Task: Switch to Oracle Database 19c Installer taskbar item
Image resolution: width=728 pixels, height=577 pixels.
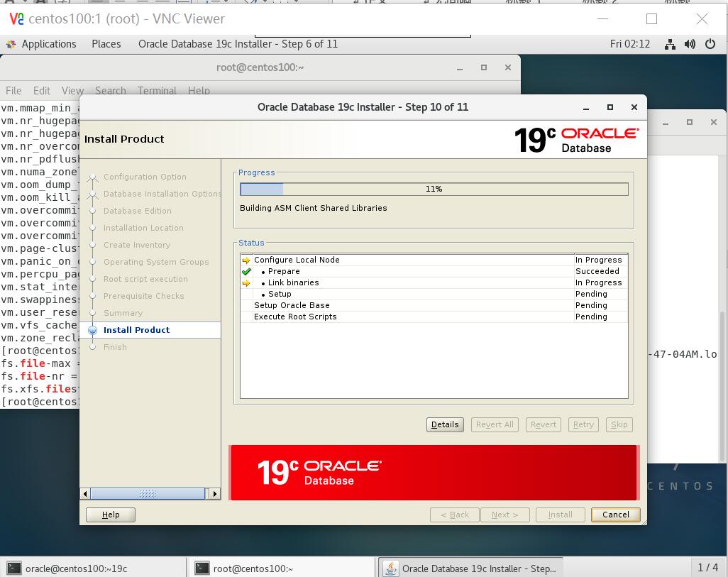Action: (470, 568)
